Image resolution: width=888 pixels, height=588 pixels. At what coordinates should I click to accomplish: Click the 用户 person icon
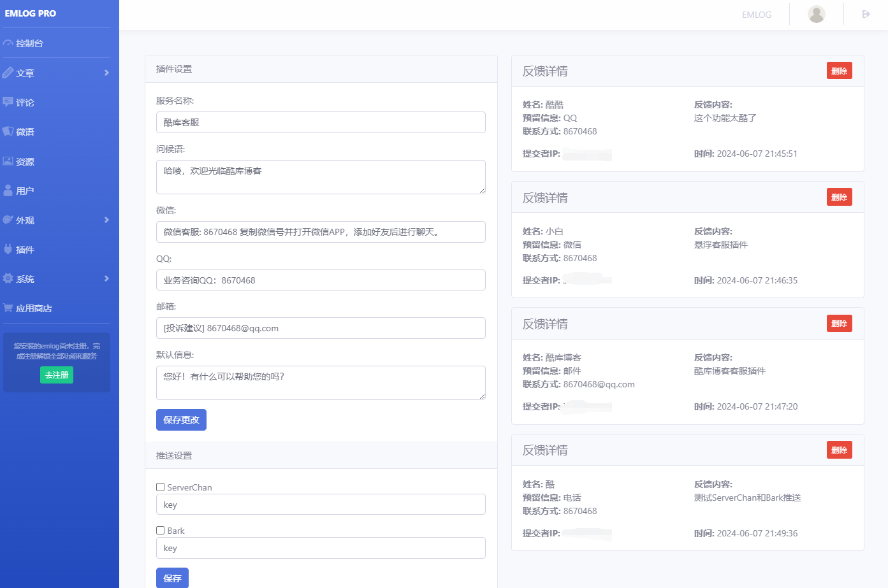(8, 190)
